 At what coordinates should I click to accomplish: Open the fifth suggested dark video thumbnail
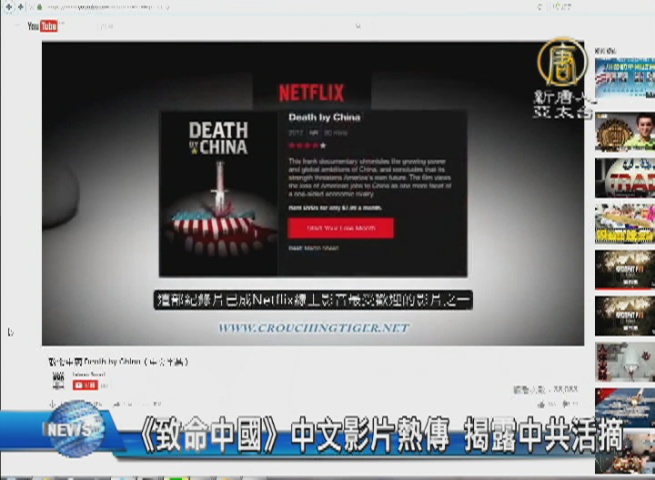[x=624, y=269]
